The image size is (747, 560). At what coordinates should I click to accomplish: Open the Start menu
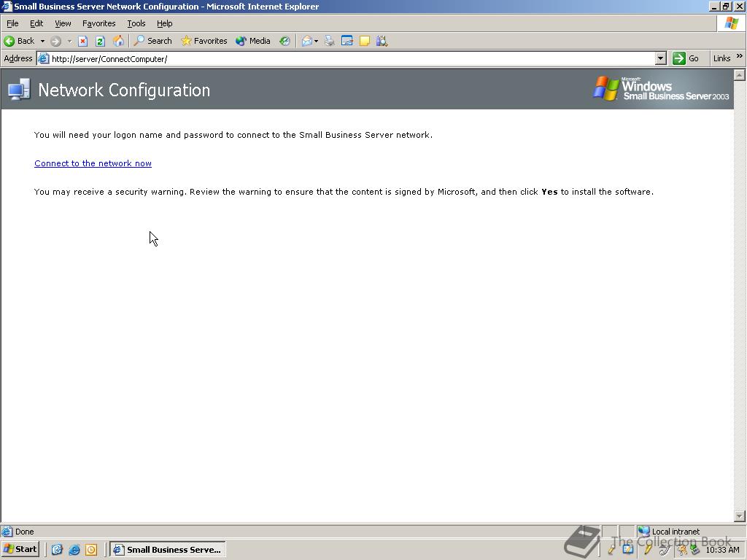pos(20,549)
